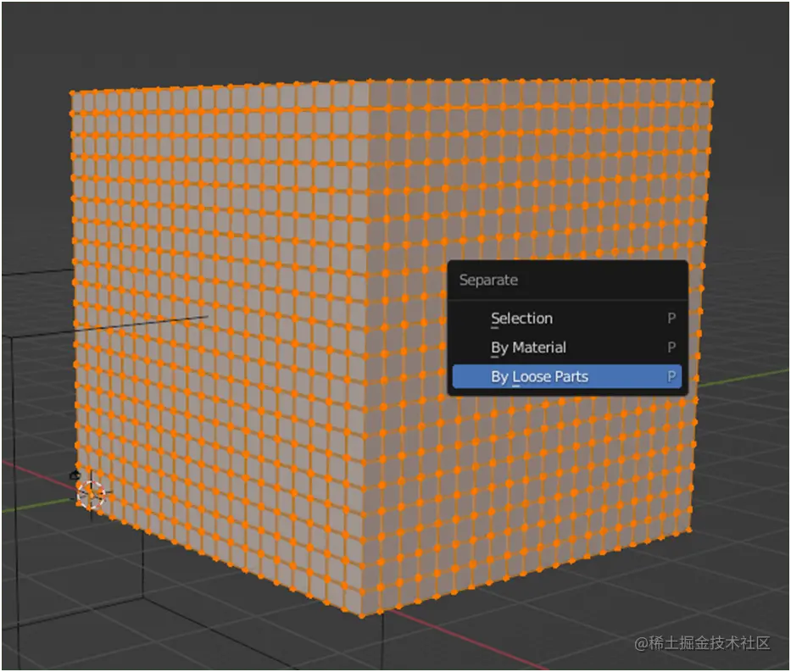Click the P shortcut beside Selection
This screenshot has height=672, width=791.
671,319
